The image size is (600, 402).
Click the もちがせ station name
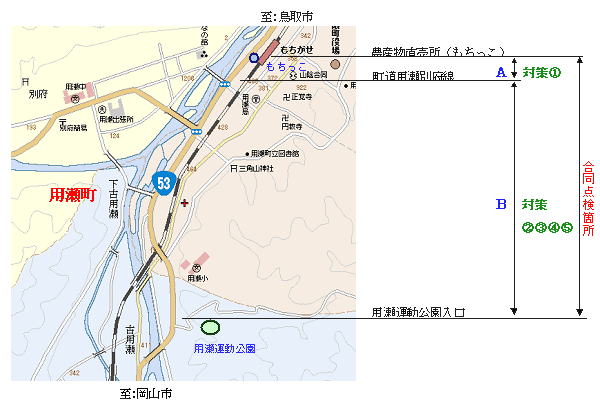point(299,47)
